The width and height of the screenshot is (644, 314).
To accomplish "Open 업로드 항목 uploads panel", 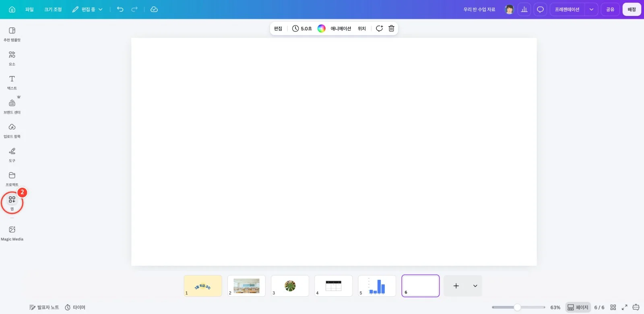I will pos(12,131).
